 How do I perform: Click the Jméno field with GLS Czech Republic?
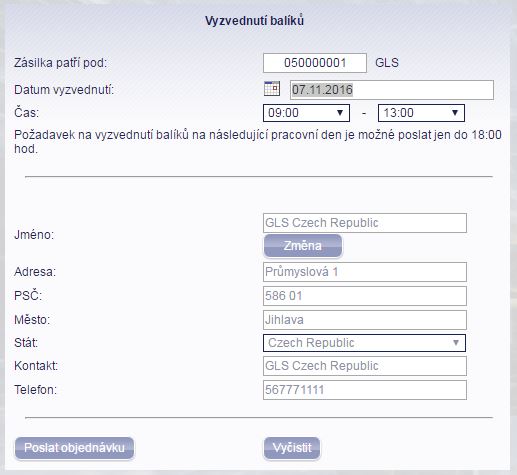coord(365,223)
